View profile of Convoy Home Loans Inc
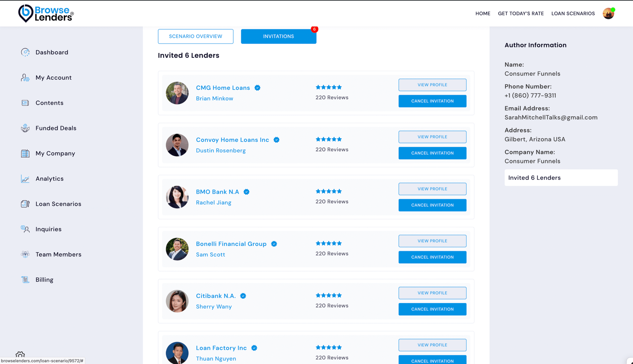Viewport: 633px width, 364px height. point(432,137)
